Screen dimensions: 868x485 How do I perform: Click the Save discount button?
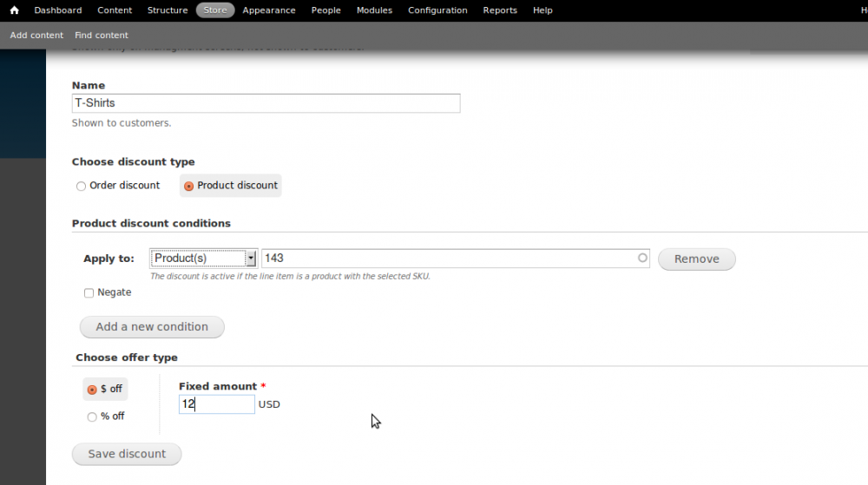coord(127,454)
